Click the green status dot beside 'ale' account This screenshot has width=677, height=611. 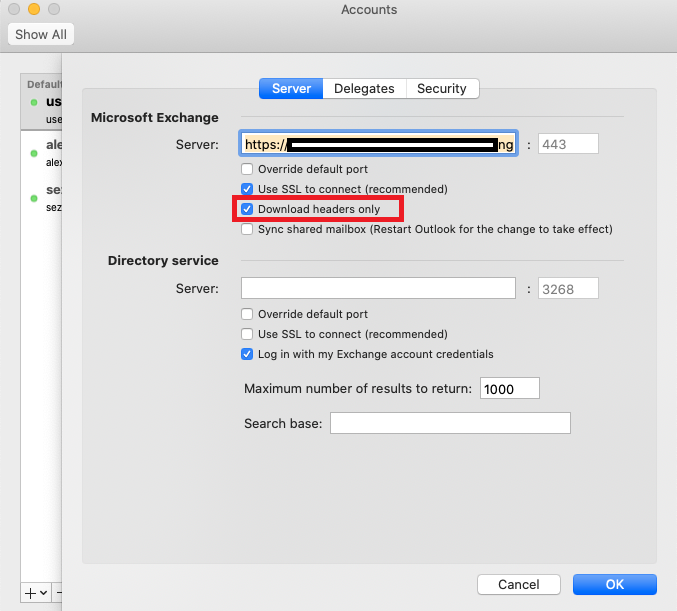click(x=34, y=153)
